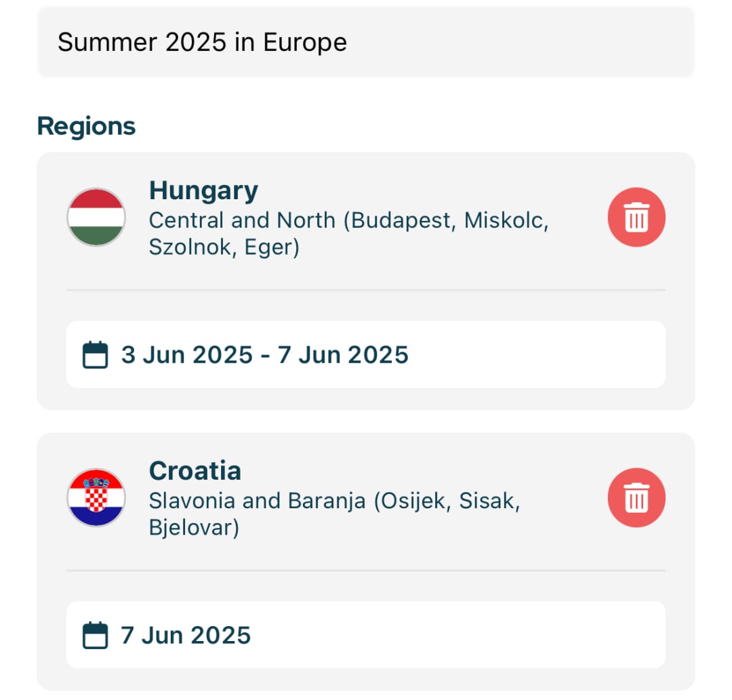Select the Hungary country title

pos(203,190)
